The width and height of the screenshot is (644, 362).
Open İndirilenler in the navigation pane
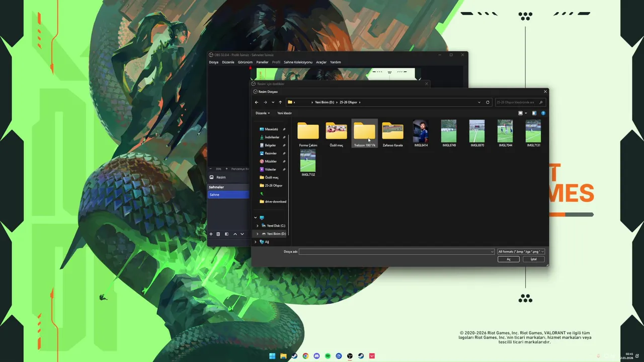point(271,137)
